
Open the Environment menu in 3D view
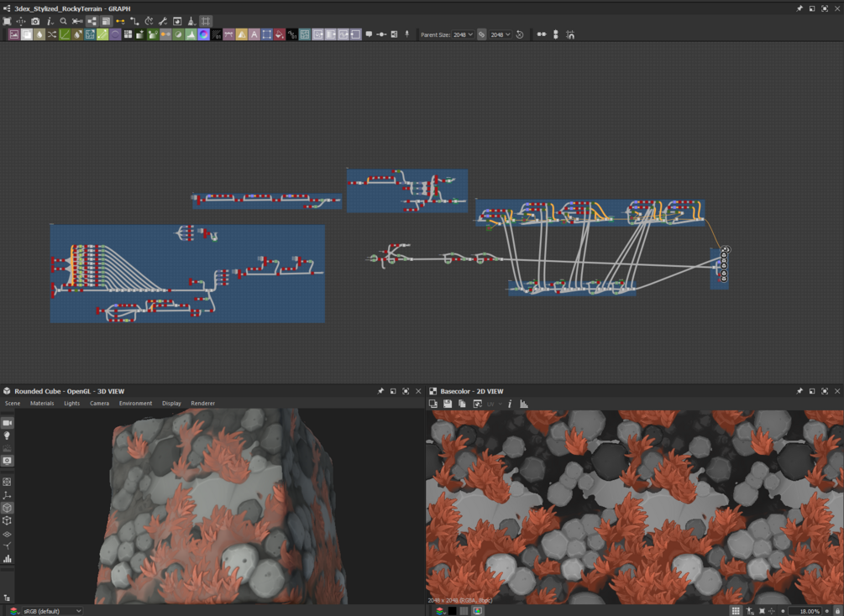coord(135,403)
